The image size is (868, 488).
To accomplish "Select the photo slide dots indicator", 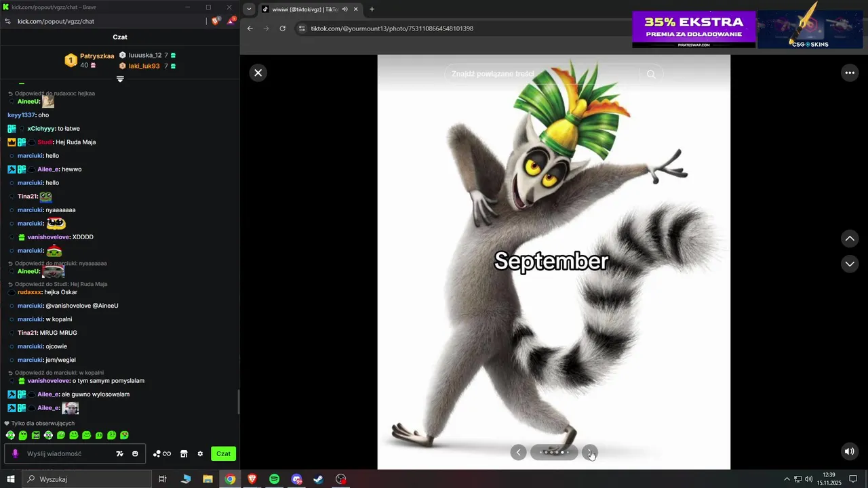I will click(554, 452).
